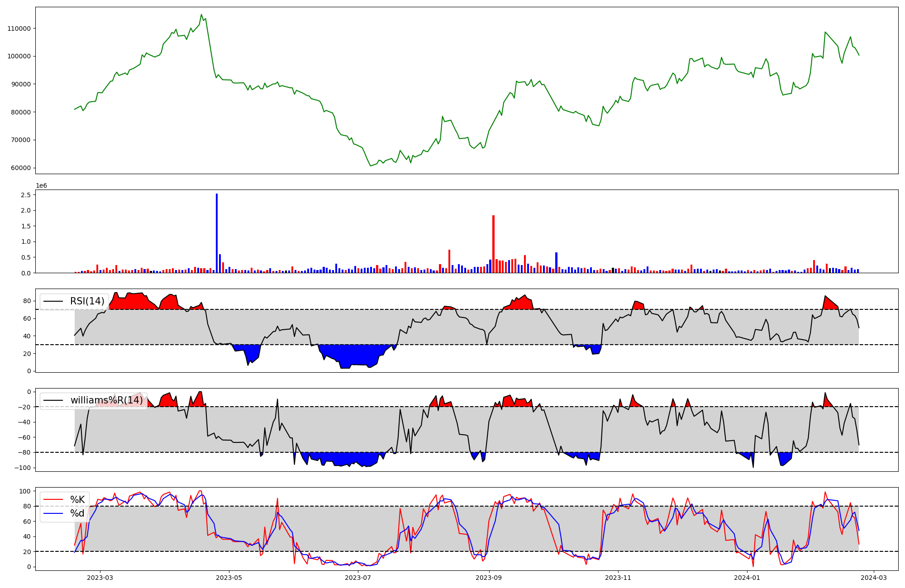This screenshot has width=905, height=588.
Task: Click the 1e6 volume scale label
Action: tap(41, 186)
